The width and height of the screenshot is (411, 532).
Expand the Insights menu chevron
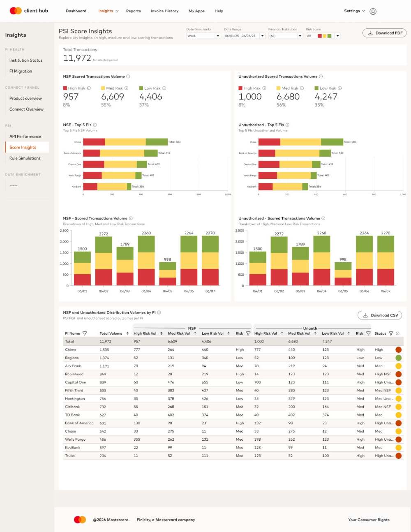point(117,11)
